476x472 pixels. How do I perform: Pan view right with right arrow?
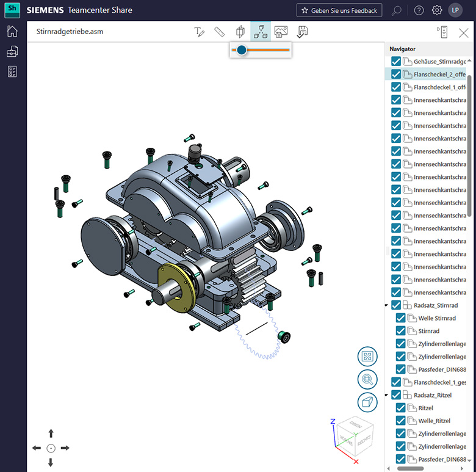[65, 448]
